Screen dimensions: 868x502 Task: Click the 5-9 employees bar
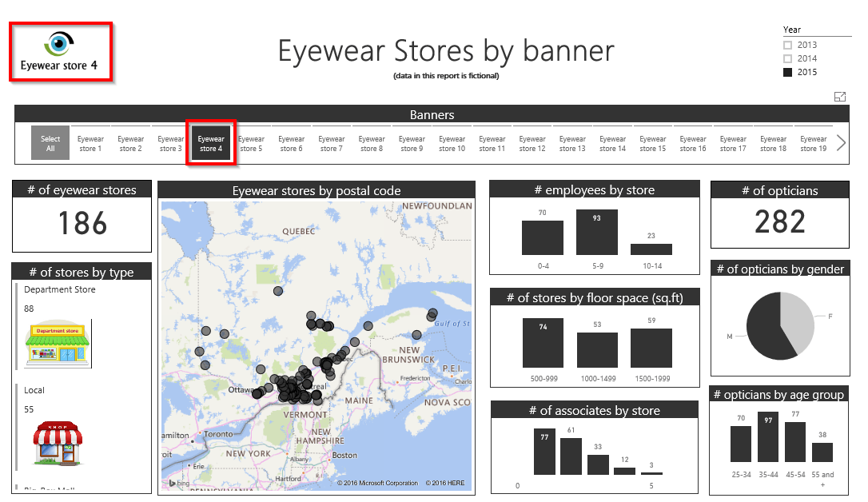(x=596, y=232)
